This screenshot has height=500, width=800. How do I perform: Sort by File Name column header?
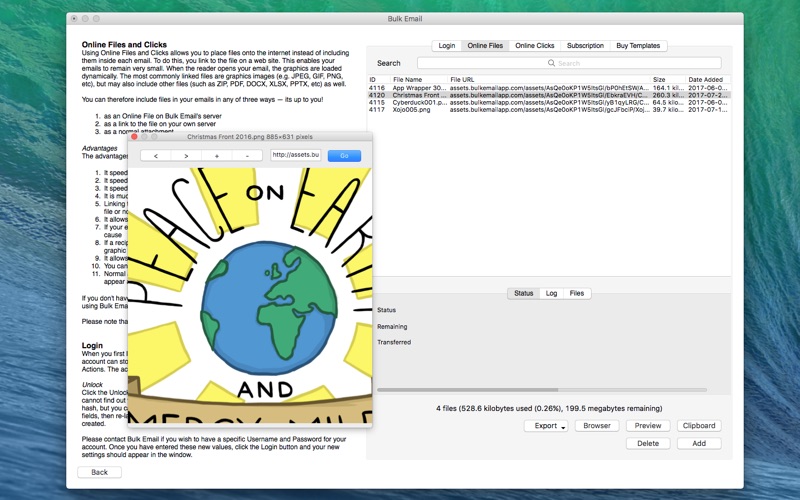click(x=419, y=80)
